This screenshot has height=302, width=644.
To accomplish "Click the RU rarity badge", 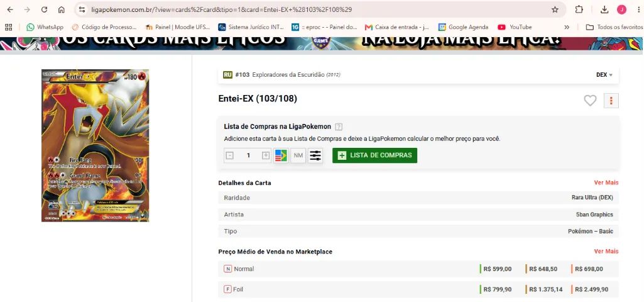I will pos(227,75).
